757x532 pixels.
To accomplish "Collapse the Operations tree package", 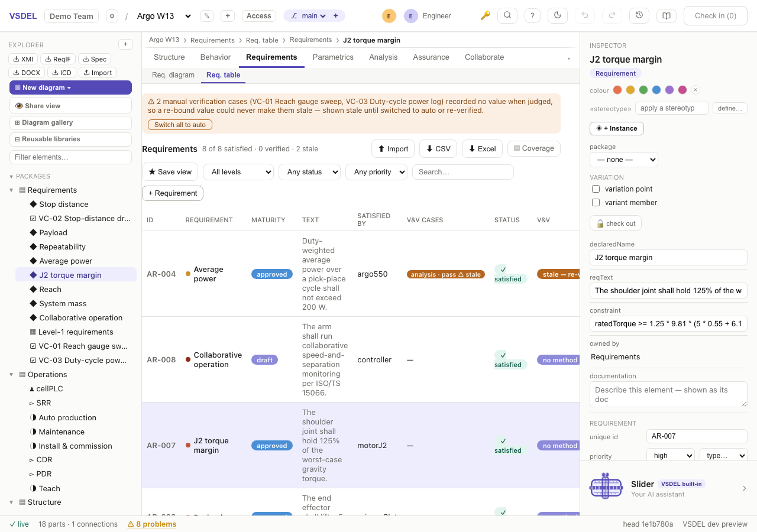I will click(x=11, y=375).
